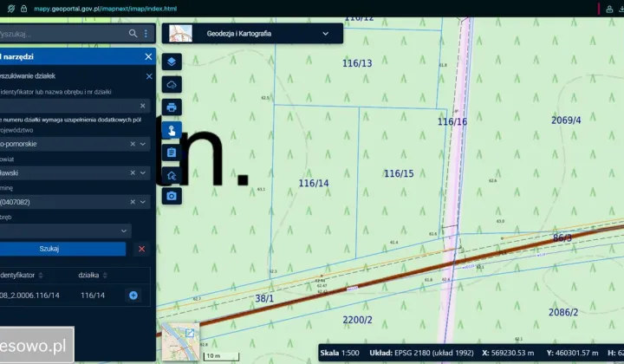Open the map layers panel icon
This screenshot has height=364, width=624.
[172, 62]
